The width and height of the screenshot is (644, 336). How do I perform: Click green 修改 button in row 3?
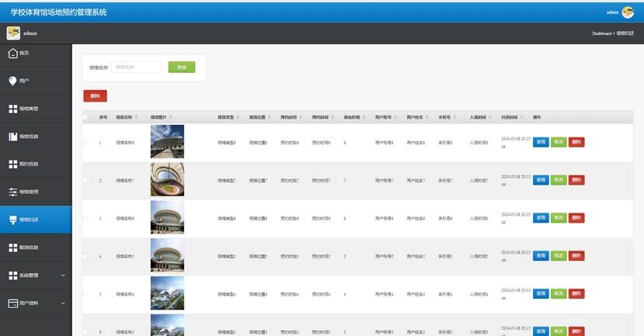point(559,218)
